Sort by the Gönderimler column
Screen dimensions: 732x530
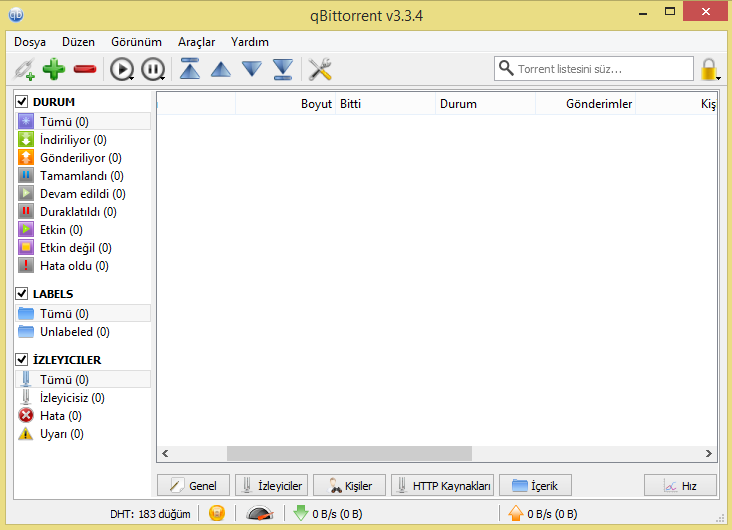[585, 104]
